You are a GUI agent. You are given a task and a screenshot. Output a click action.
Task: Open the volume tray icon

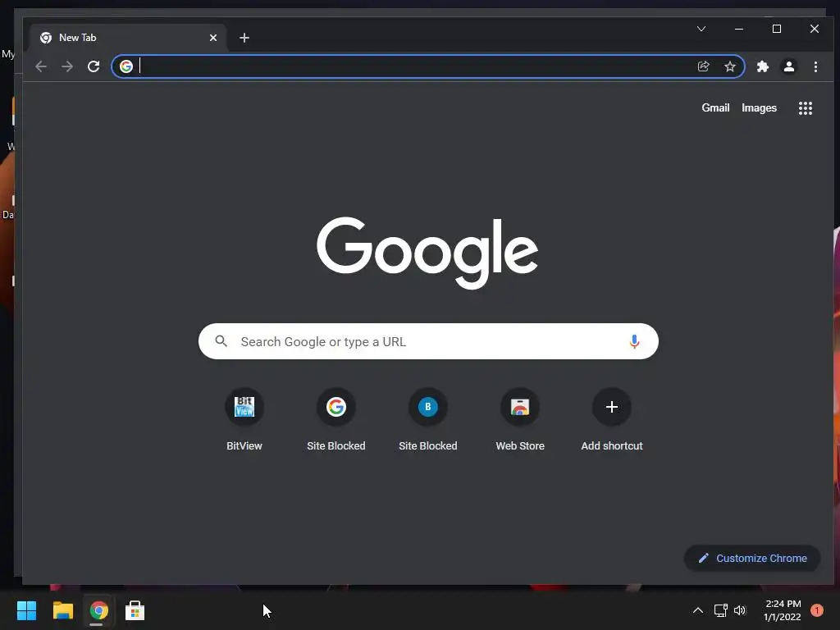(740, 610)
